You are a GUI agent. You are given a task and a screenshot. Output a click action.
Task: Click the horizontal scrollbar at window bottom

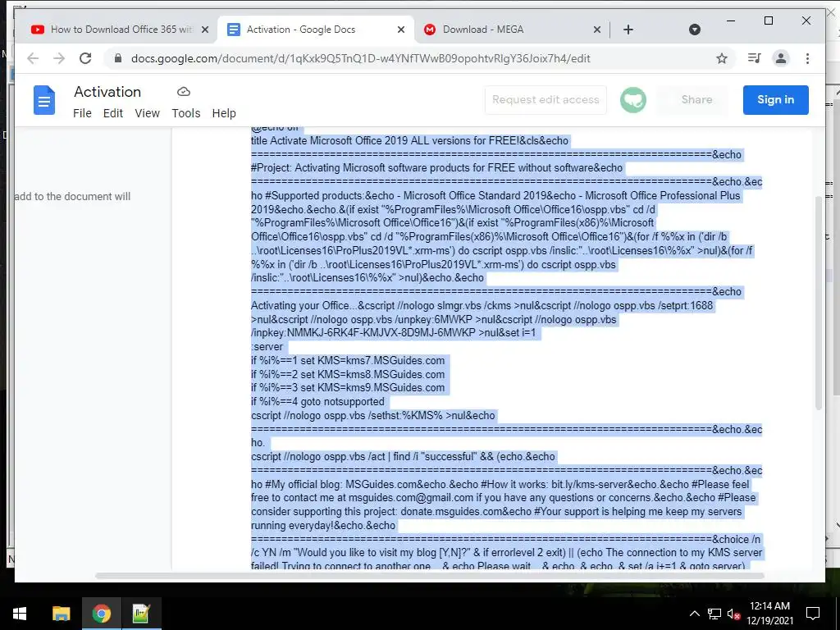pos(430,576)
